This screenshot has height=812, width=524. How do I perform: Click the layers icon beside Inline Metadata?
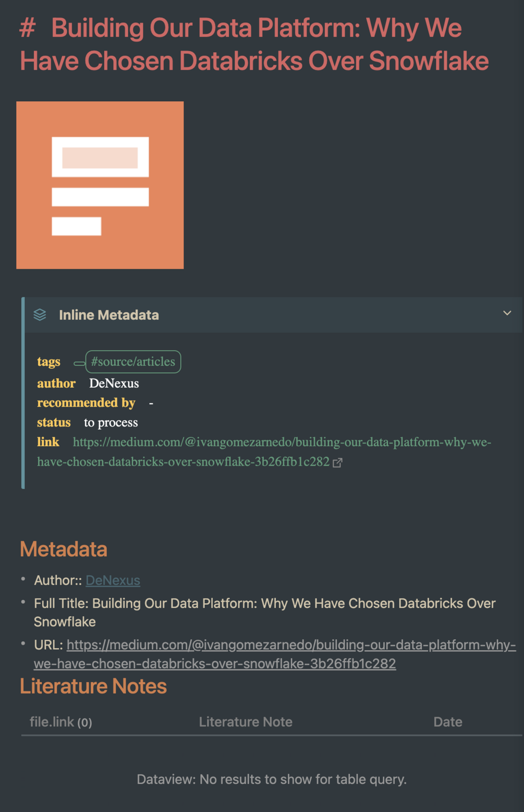pos(40,315)
